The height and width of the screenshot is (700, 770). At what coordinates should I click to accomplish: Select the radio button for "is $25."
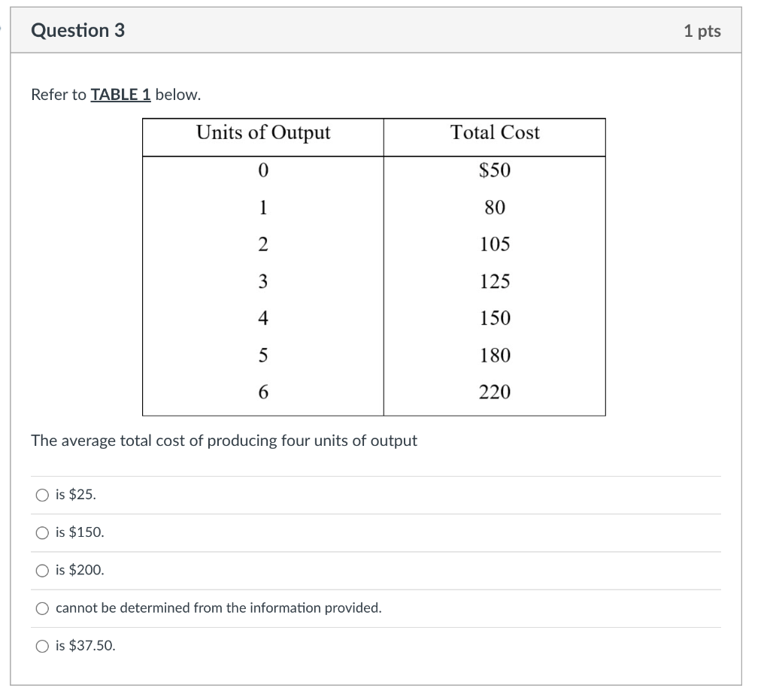[43, 495]
